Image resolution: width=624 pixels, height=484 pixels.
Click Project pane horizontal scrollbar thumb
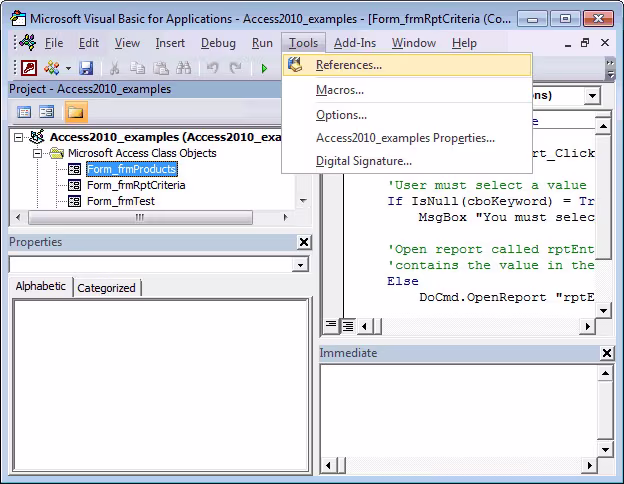140,217
